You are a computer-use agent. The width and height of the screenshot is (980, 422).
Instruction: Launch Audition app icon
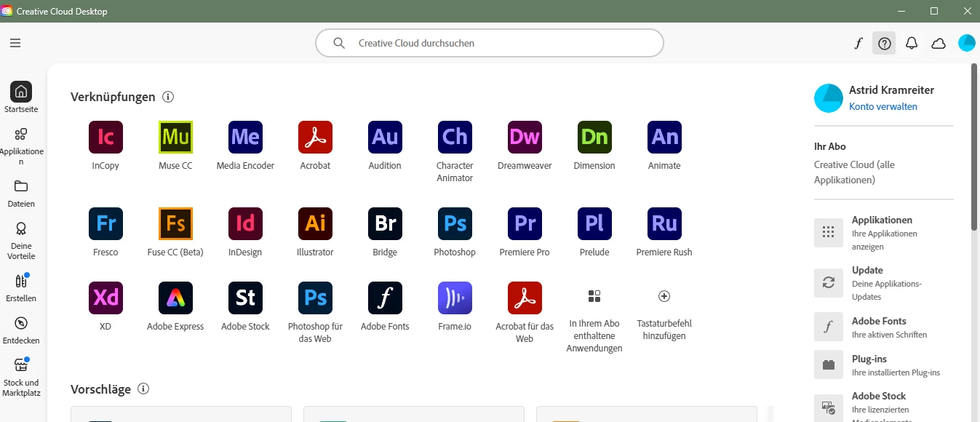[385, 137]
